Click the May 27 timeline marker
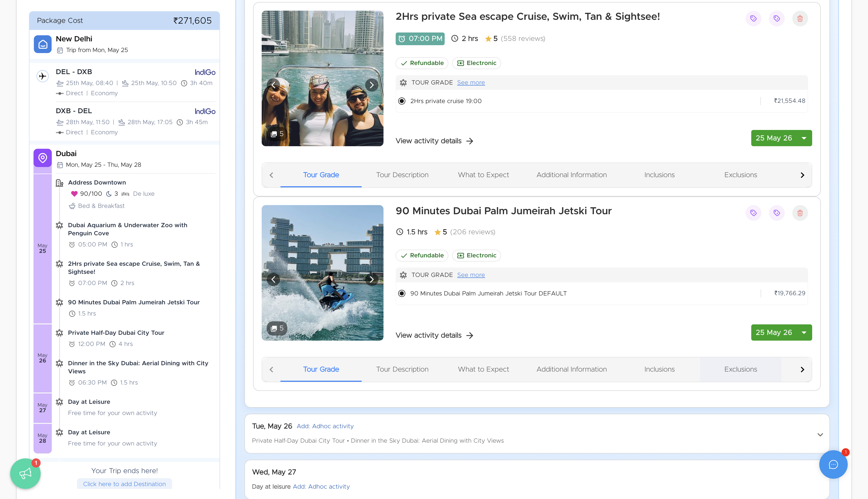 pyautogui.click(x=42, y=407)
